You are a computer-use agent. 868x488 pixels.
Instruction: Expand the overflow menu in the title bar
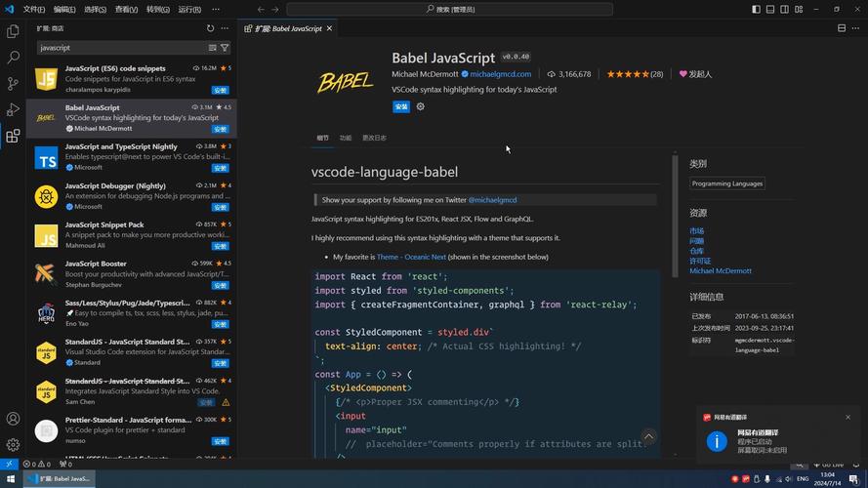tap(216, 10)
